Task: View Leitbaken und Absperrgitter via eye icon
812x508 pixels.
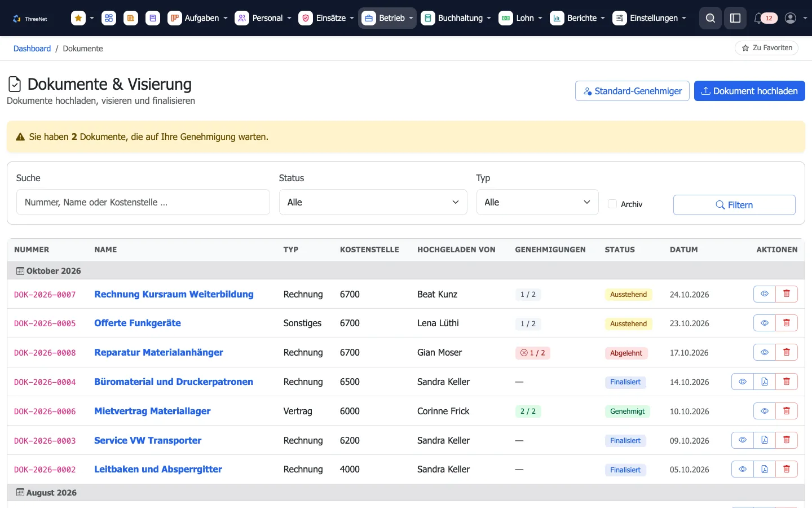Action: [743, 470]
